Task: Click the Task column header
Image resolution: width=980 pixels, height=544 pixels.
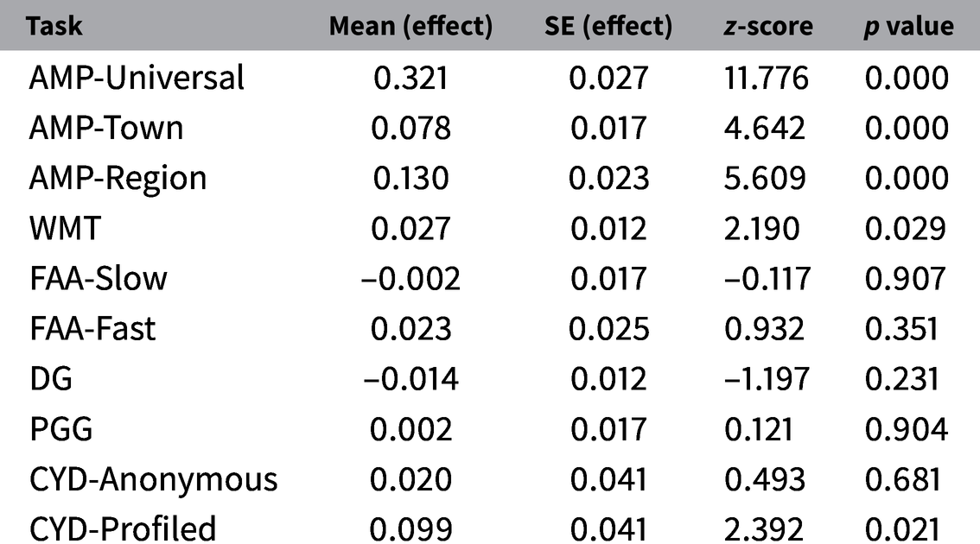Action: [x=54, y=26]
